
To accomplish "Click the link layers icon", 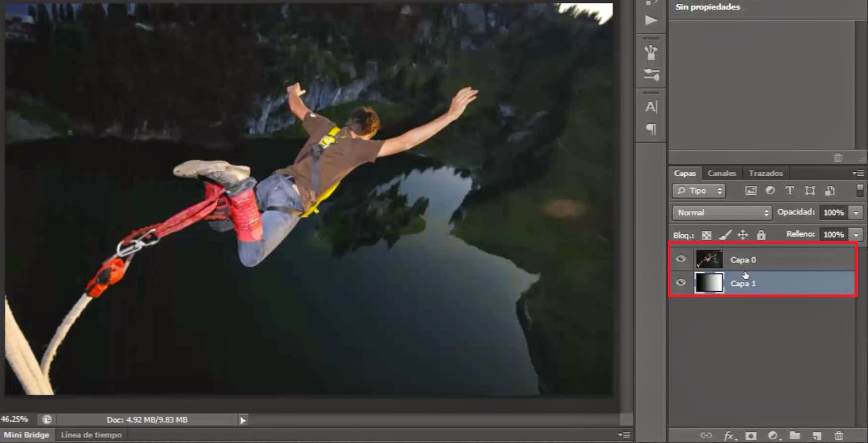I will click(706, 435).
